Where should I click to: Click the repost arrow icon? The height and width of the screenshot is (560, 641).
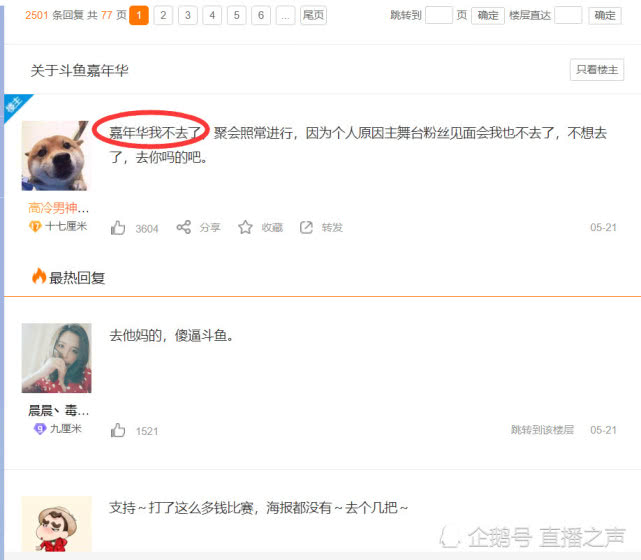click(x=306, y=227)
